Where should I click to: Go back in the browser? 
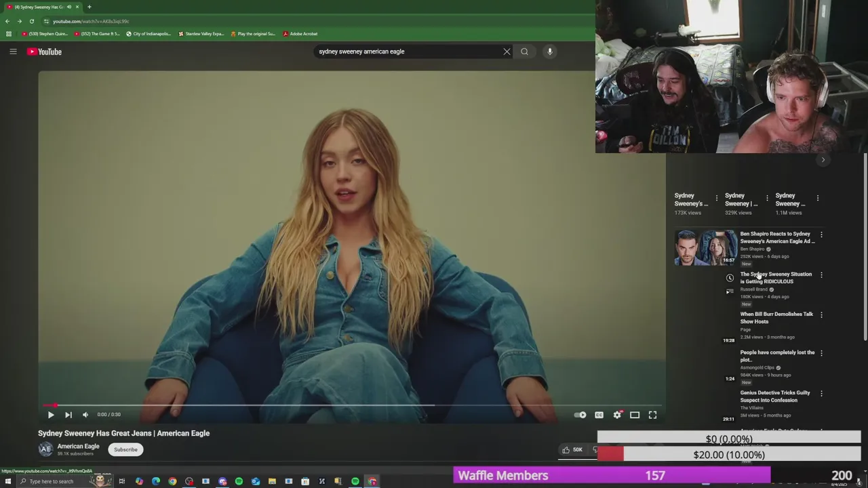coord(7,21)
